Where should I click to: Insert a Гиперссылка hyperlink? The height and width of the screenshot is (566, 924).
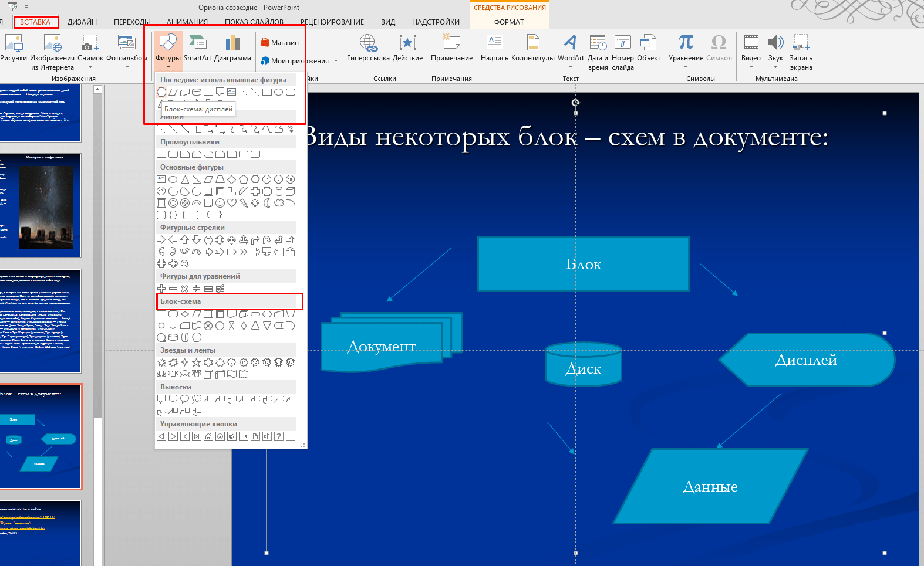[368, 48]
